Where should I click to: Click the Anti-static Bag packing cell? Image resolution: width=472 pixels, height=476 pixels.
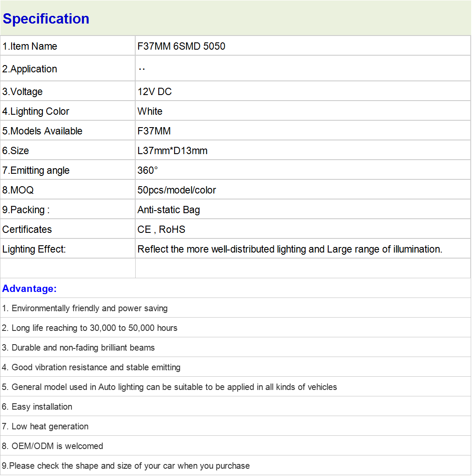(303, 209)
